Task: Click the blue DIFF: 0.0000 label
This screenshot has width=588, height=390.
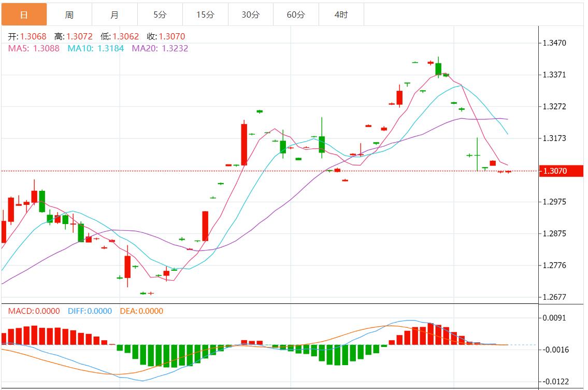Action: click(90, 311)
